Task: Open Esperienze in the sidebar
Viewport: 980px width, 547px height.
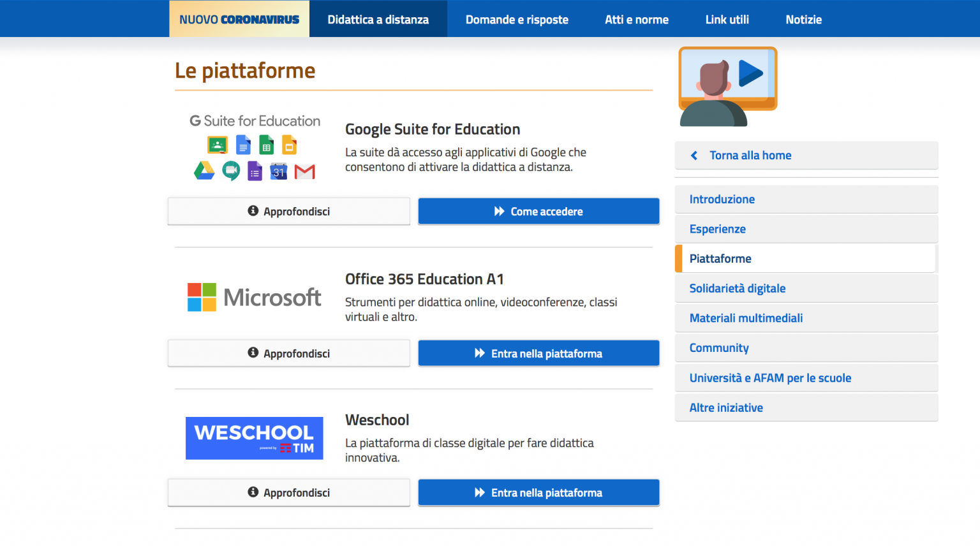Action: point(806,229)
